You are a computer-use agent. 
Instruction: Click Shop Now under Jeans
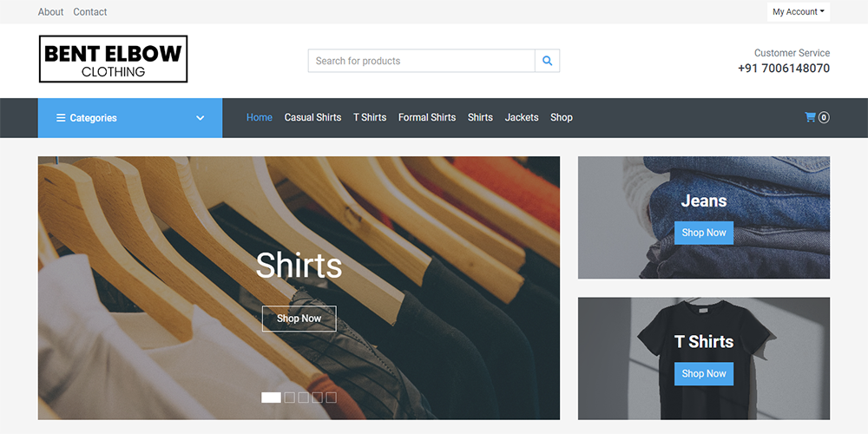[703, 233]
